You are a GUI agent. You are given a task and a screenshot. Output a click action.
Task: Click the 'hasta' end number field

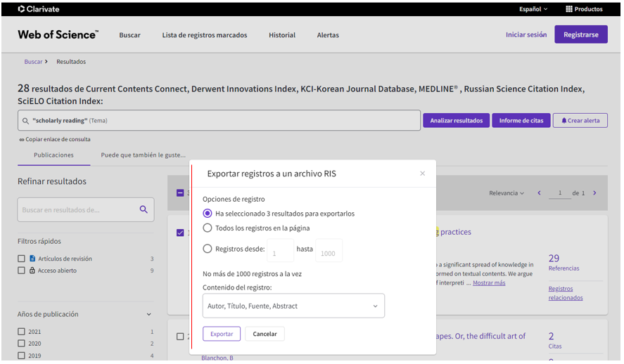click(x=329, y=250)
